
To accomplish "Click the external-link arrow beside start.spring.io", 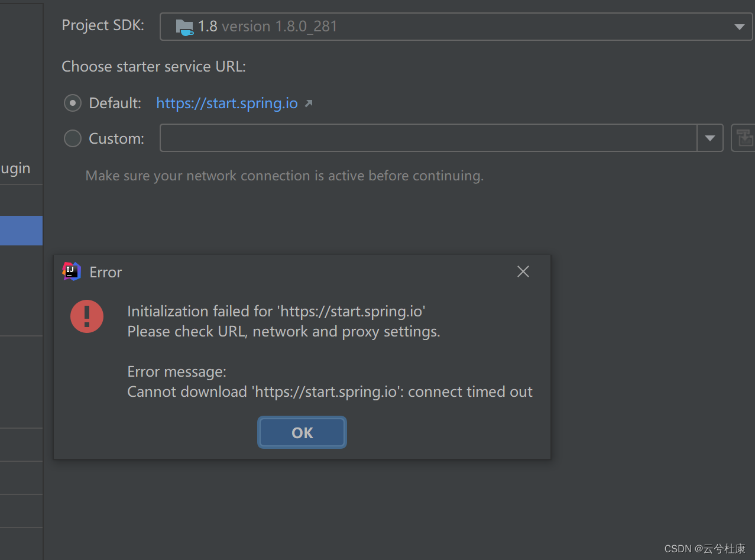I will point(308,102).
